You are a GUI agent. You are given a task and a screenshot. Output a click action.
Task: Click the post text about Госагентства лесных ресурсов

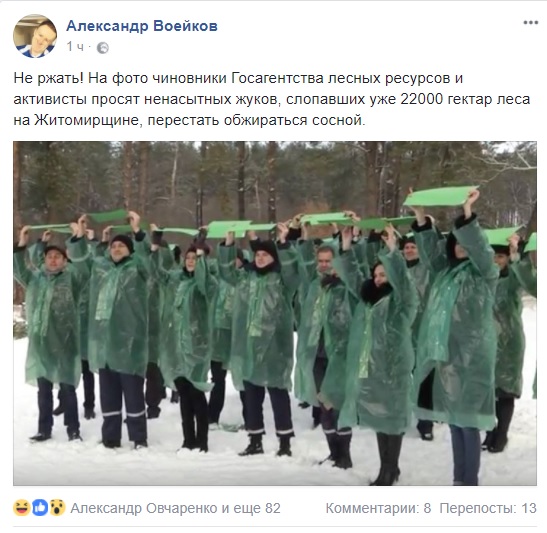point(272,99)
